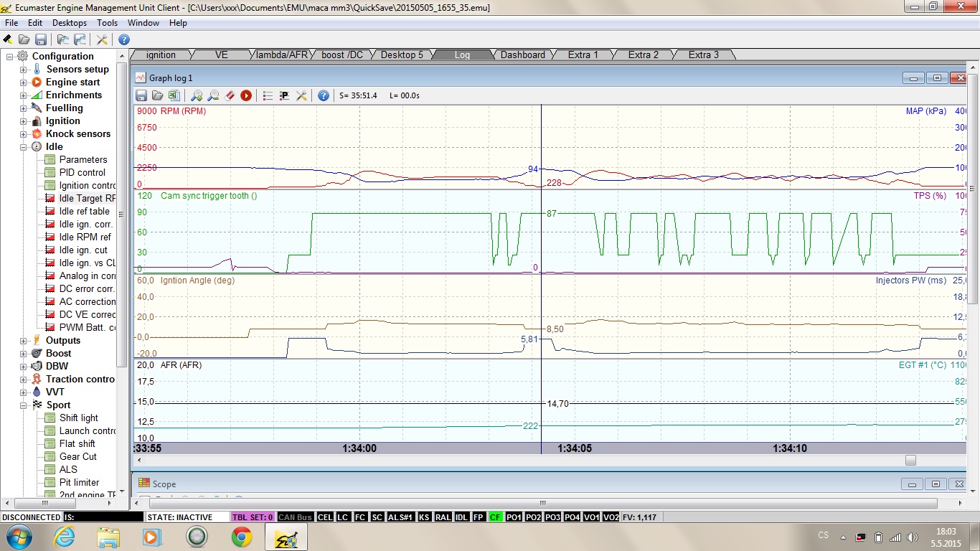
Task: Expand the Boost tree node
Action: [x=23, y=354]
